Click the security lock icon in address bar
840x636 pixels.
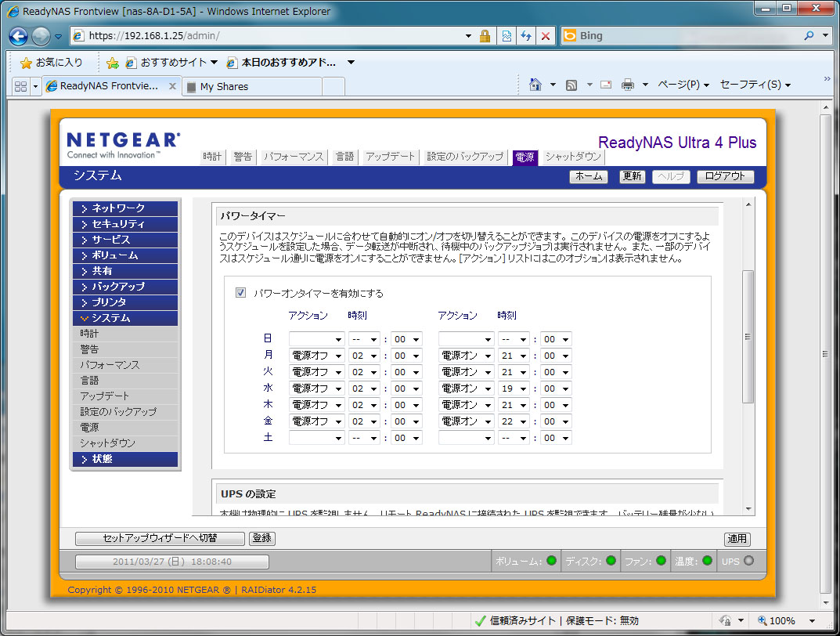(485, 36)
